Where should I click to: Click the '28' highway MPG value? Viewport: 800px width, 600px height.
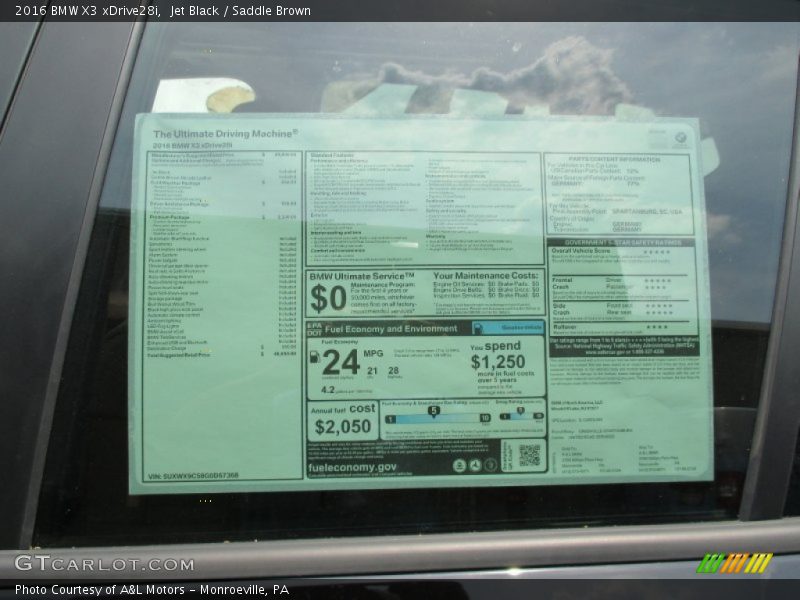[x=393, y=371]
